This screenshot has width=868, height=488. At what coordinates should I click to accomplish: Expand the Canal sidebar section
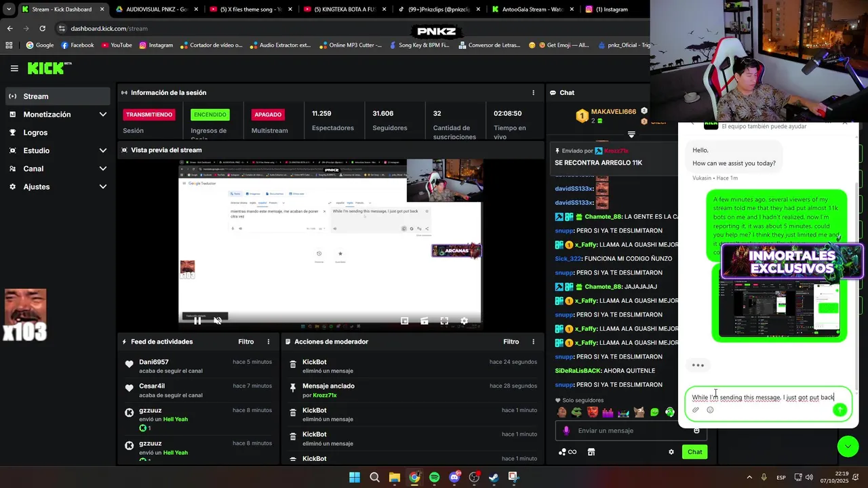pos(102,169)
